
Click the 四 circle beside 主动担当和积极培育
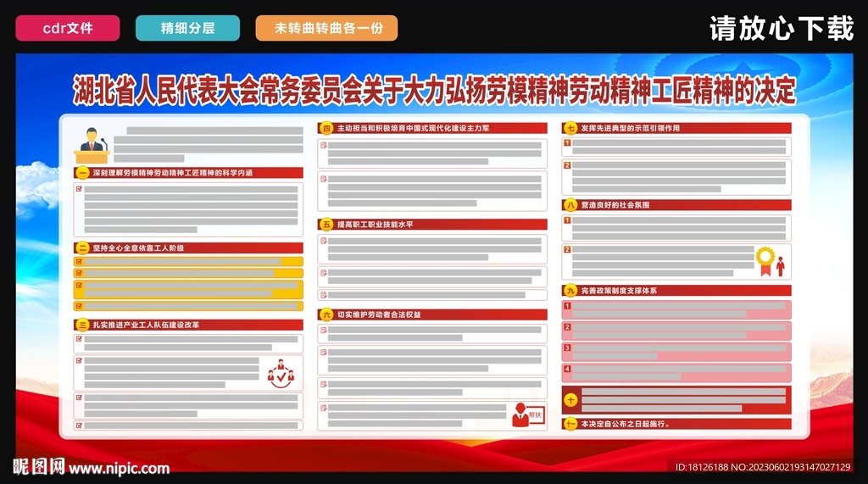(x=326, y=129)
